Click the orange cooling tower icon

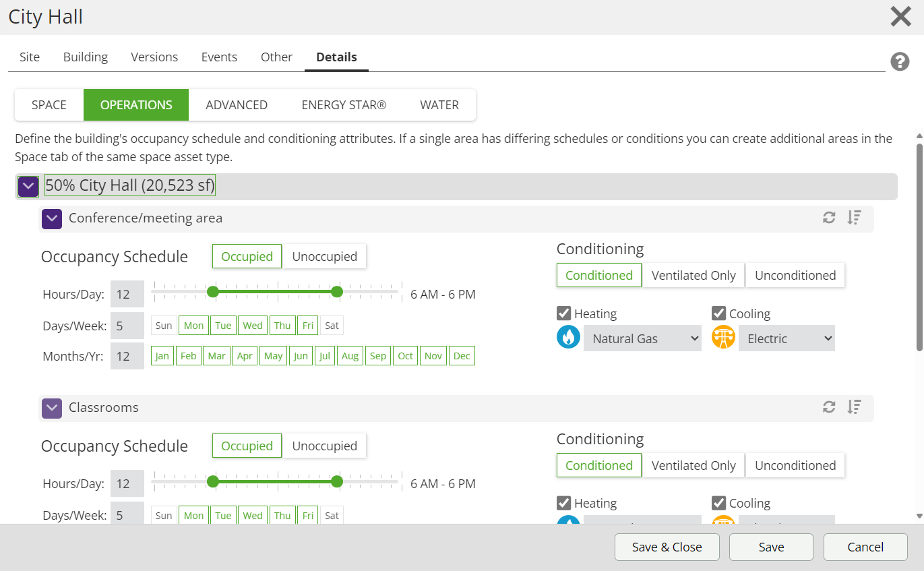pos(723,338)
